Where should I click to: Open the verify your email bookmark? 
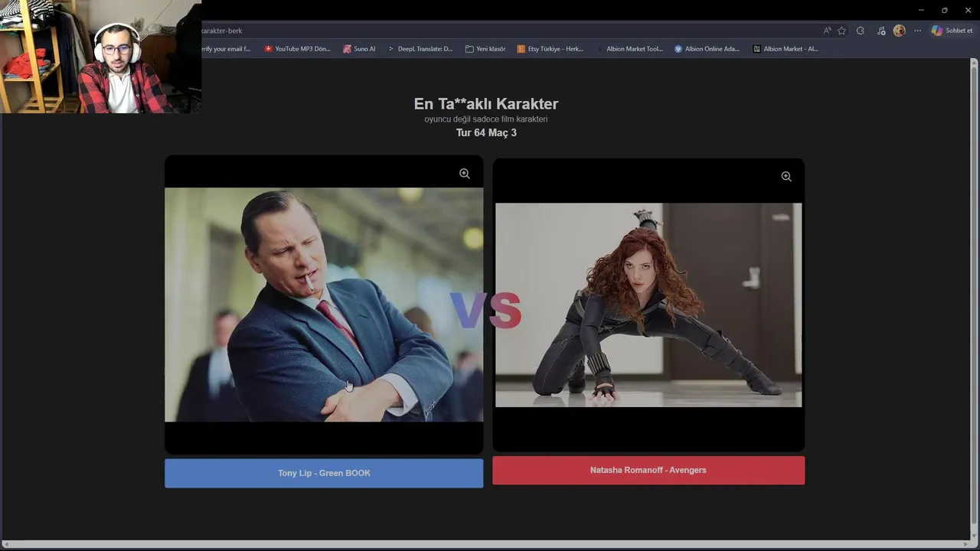227,49
